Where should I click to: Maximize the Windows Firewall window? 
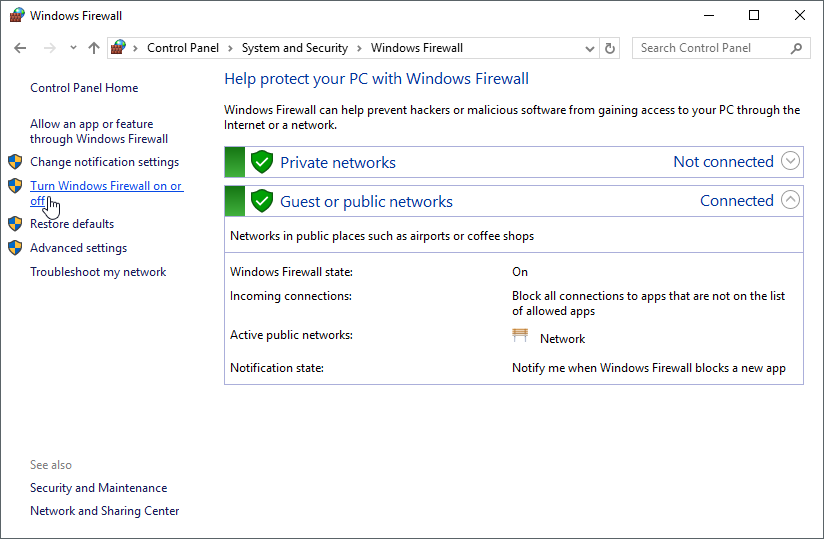click(x=754, y=15)
